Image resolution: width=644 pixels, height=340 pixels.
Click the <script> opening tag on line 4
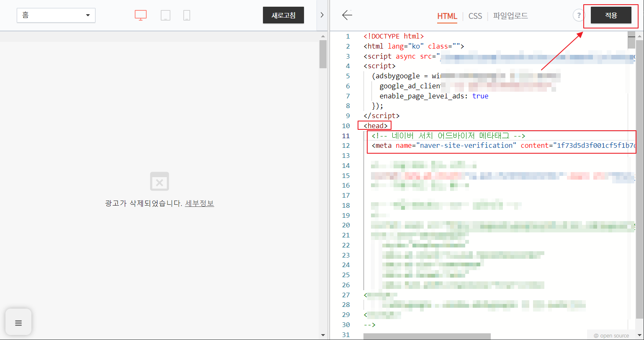pyautogui.click(x=379, y=66)
